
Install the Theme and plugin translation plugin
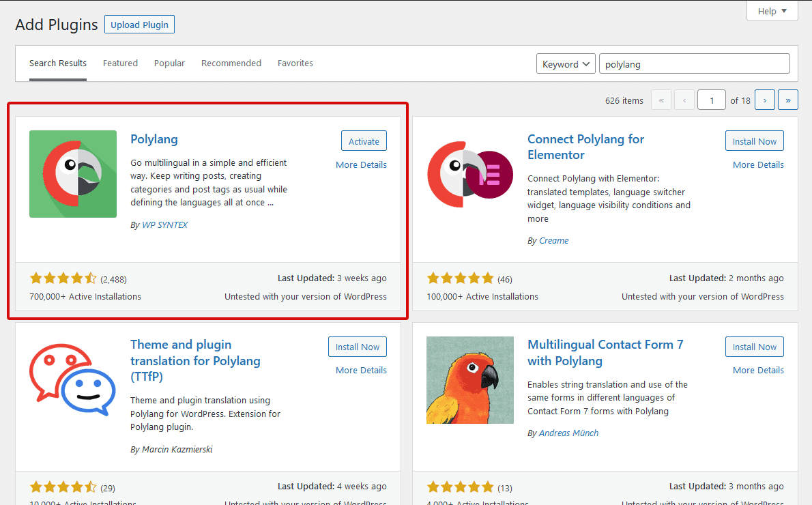pyautogui.click(x=357, y=347)
